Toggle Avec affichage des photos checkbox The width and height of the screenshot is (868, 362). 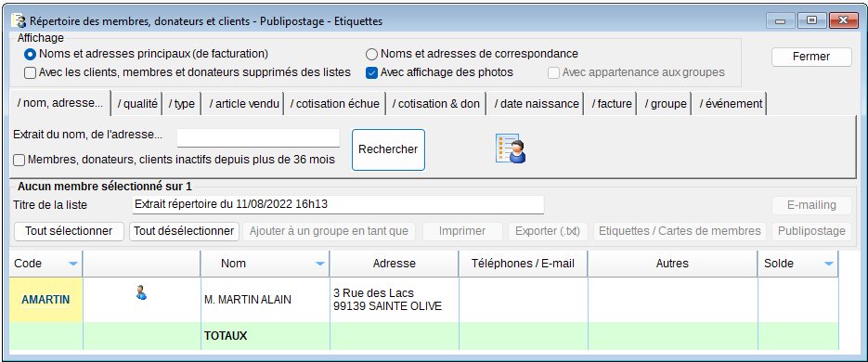click(x=371, y=72)
